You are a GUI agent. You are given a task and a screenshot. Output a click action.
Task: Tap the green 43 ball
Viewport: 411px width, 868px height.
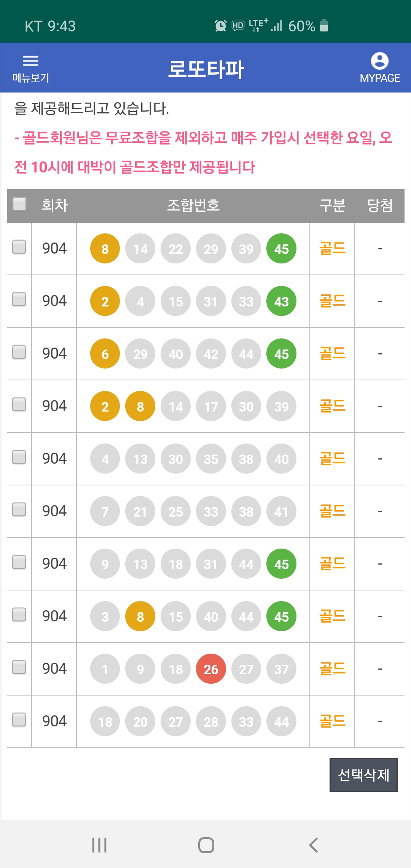282,301
